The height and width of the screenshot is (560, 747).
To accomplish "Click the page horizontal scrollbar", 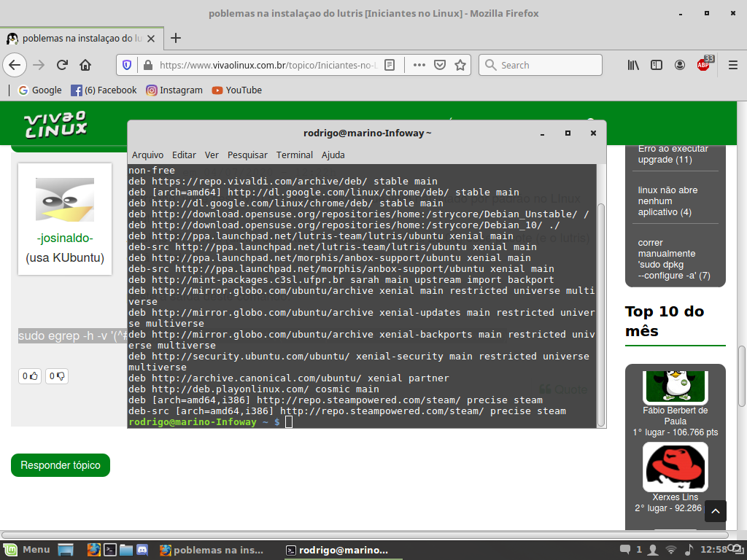I will [365, 534].
